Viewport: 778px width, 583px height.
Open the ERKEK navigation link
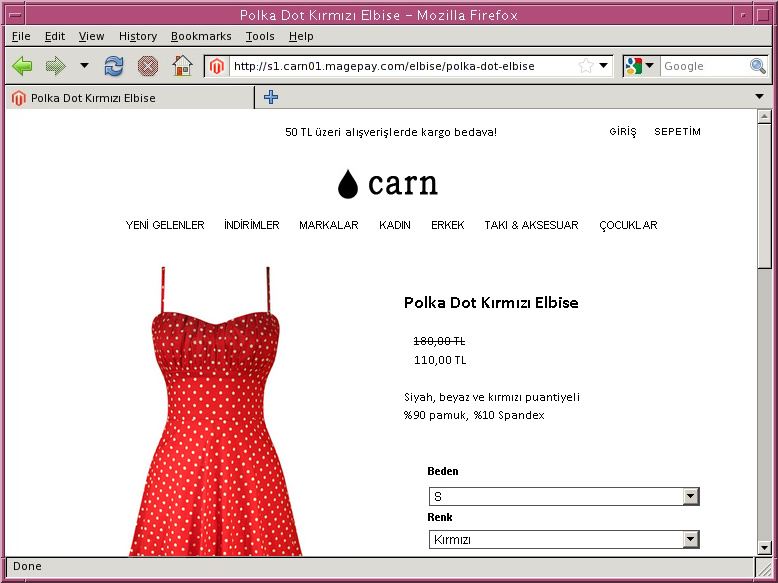point(448,225)
